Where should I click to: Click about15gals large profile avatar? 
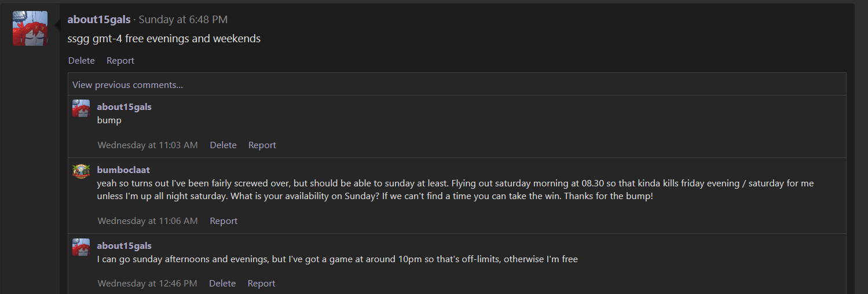(30, 28)
